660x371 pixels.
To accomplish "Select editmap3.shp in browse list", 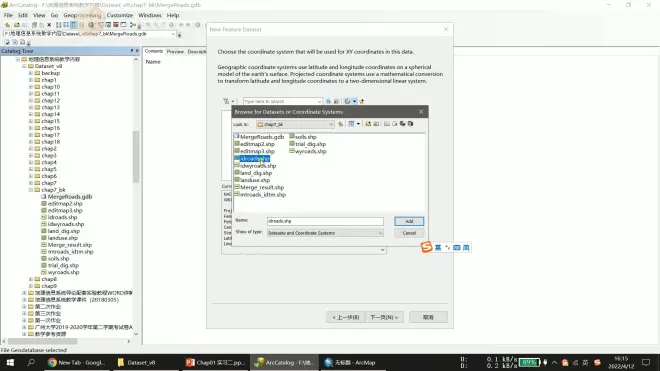I will tap(254, 151).
